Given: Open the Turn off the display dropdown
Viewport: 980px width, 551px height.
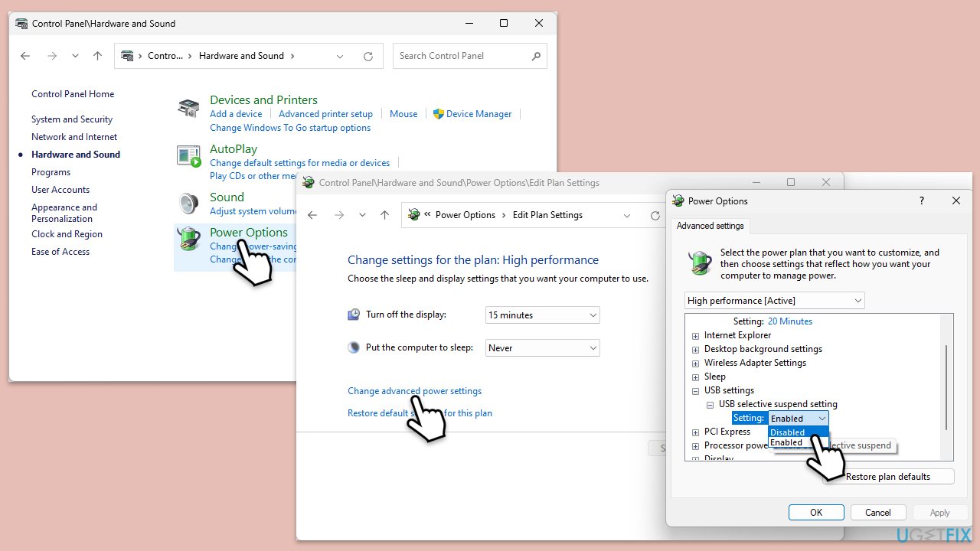Looking at the screenshot, I should [x=543, y=315].
